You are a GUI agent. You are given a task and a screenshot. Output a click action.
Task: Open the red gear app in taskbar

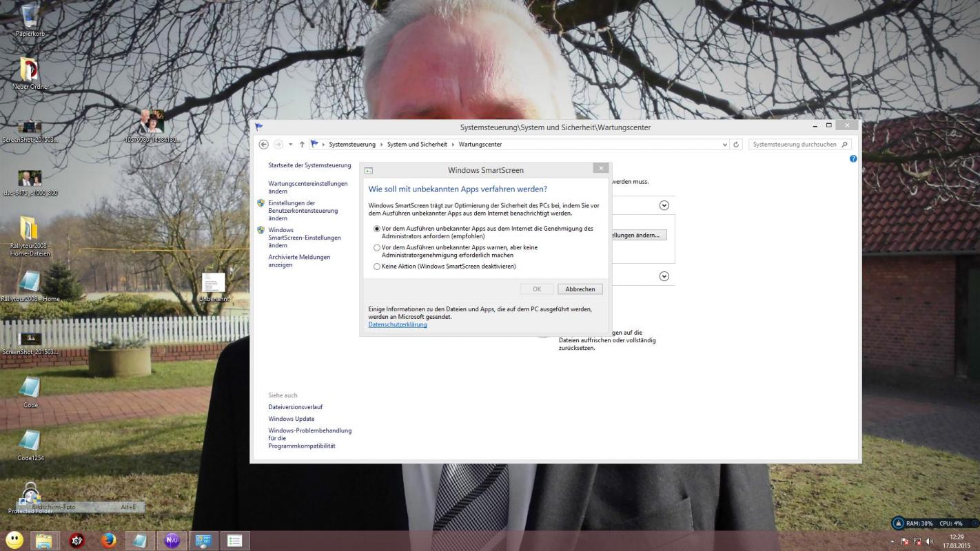[x=76, y=541]
